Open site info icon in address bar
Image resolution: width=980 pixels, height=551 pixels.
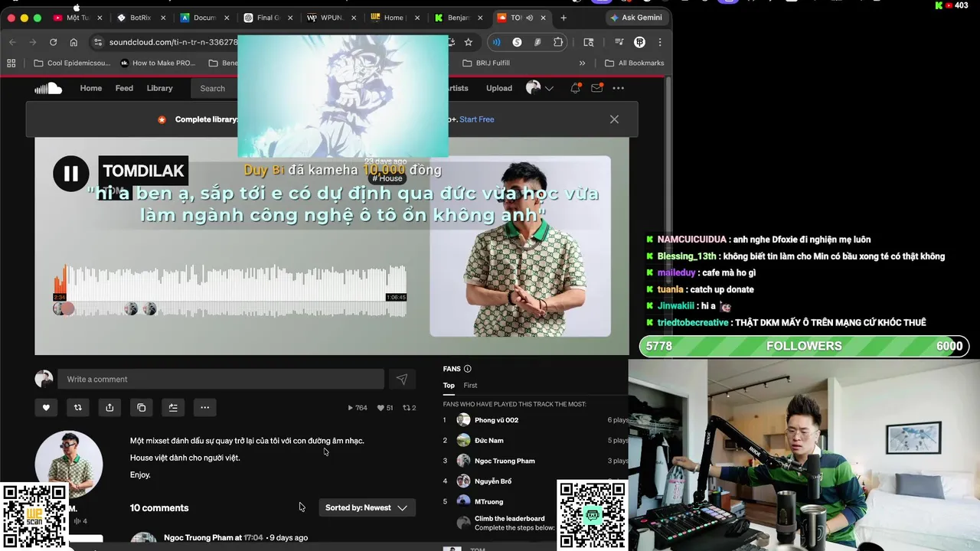[x=97, y=42]
